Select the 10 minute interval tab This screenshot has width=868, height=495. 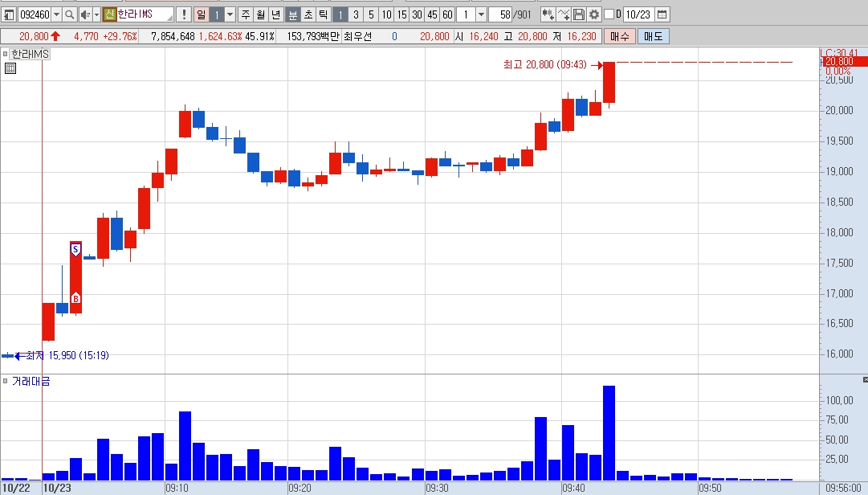pyautogui.click(x=386, y=14)
